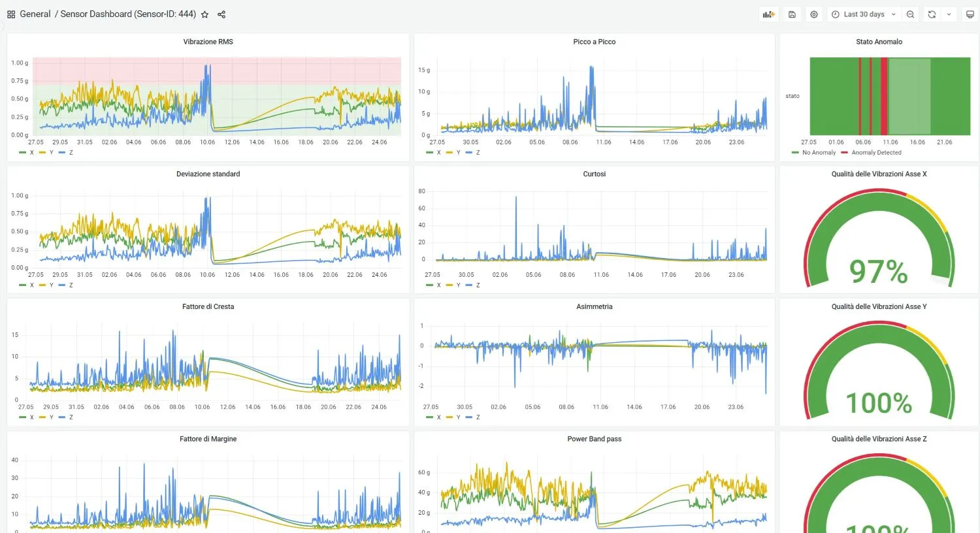Expand the refresh interval dropdown chevron
Image resolution: width=980 pixels, height=533 pixels.
[949, 14]
